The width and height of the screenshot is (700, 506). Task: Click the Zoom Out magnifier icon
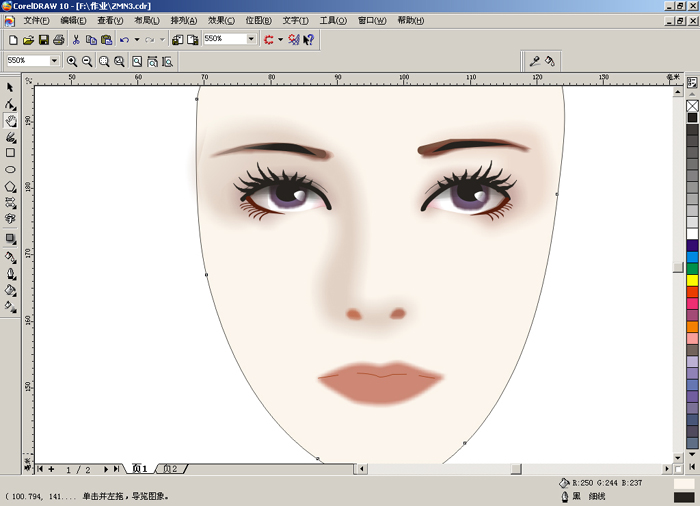pyautogui.click(x=87, y=61)
